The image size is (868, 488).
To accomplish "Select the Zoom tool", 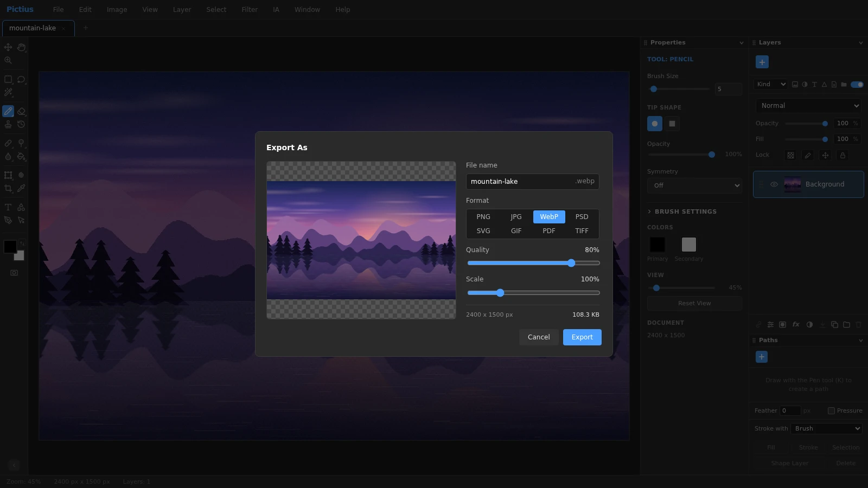I will click(8, 60).
